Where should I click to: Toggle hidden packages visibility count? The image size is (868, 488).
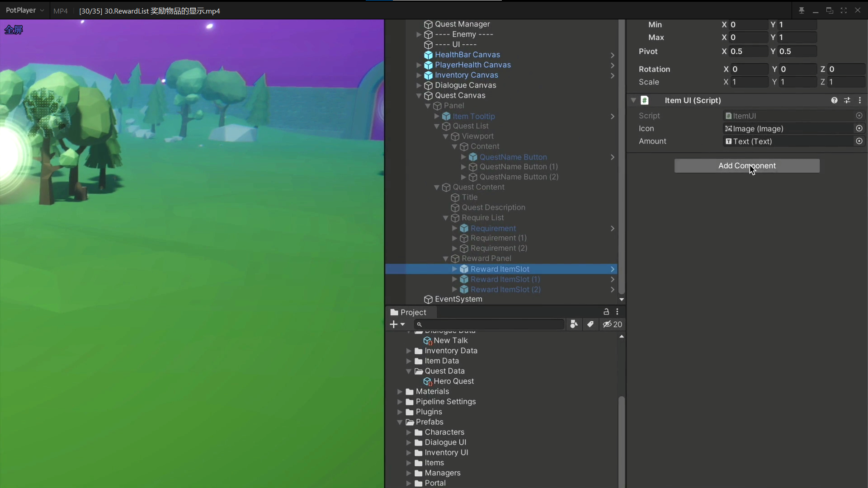(613, 324)
